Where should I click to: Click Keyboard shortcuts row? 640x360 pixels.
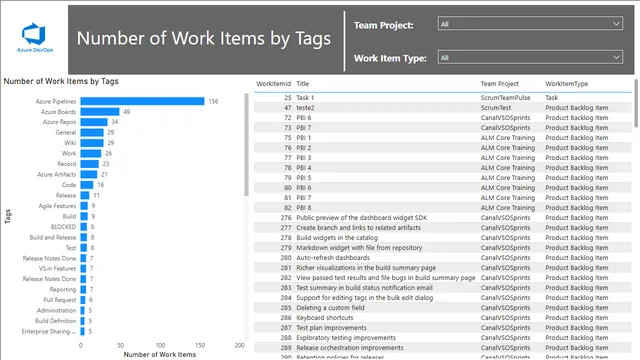pyautogui.click(x=442, y=318)
